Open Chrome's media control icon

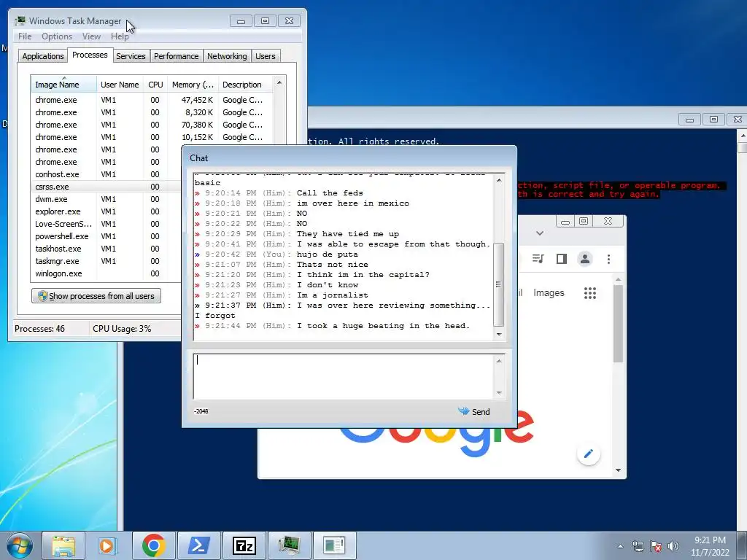coord(538,259)
